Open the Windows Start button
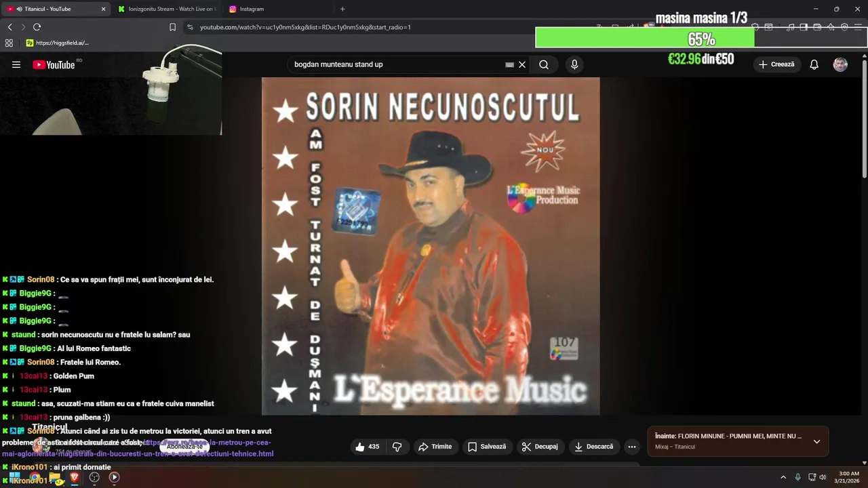 pyautogui.click(x=14, y=477)
